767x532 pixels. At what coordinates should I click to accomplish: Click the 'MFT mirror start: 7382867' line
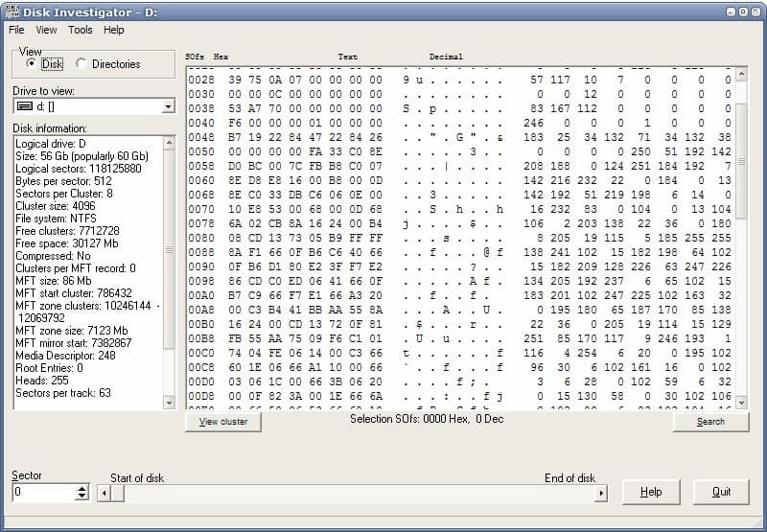pyautogui.click(x=74, y=343)
